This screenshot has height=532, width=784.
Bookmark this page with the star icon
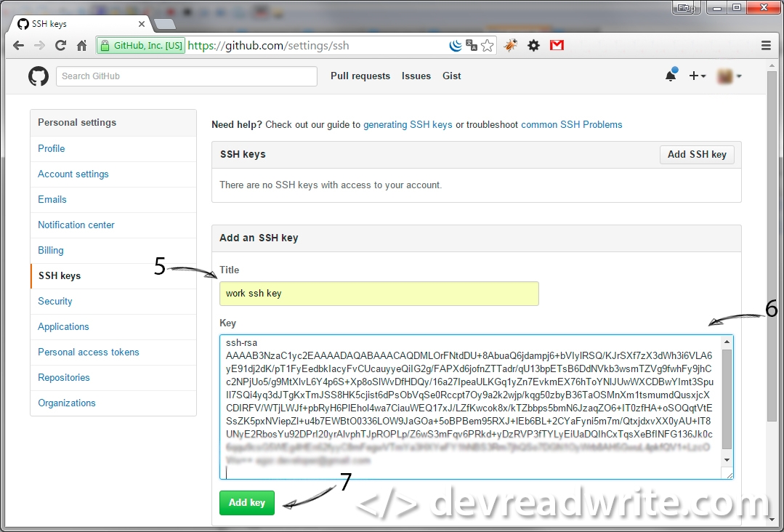point(488,46)
